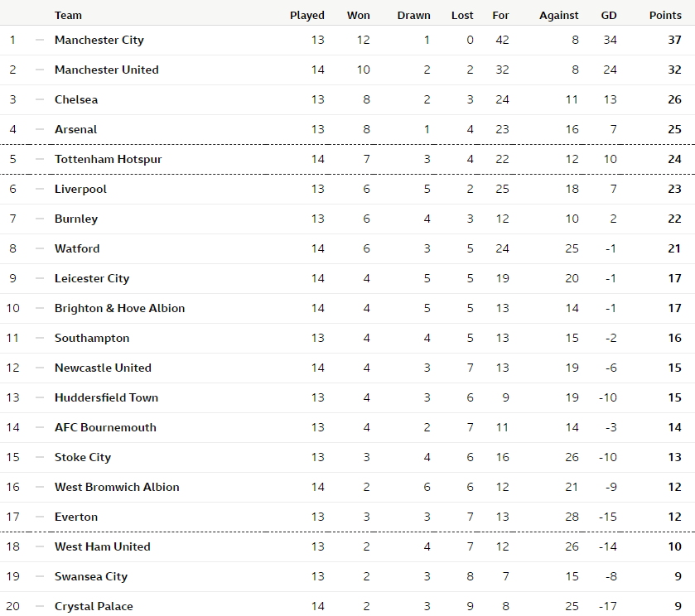Click the movement indicator beside Watford
This screenshot has height=616, width=695.
coord(39,248)
